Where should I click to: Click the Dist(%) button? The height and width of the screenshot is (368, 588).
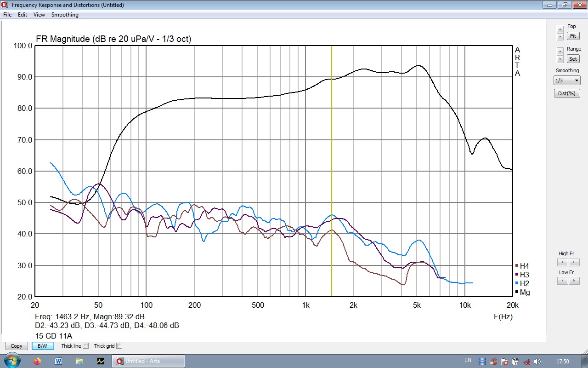tap(567, 93)
